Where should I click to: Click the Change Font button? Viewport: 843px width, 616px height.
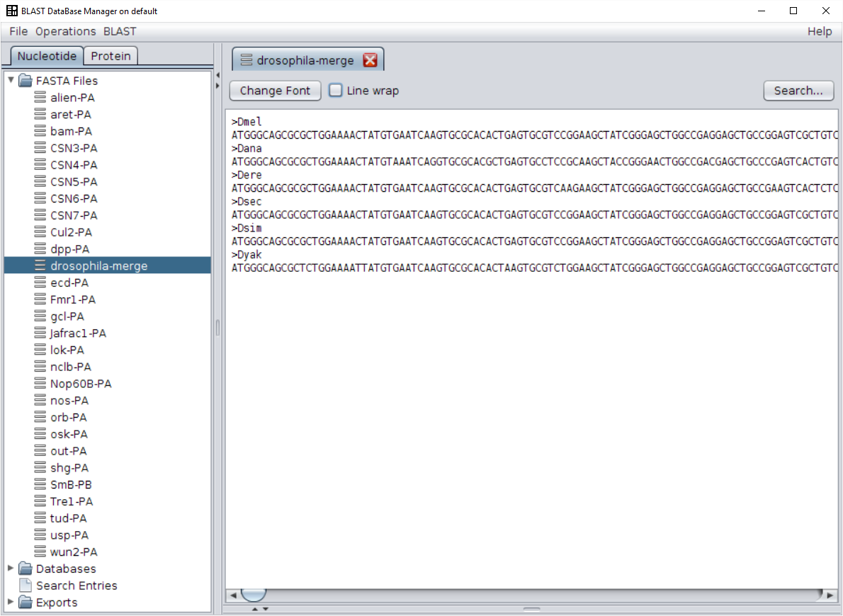click(x=275, y=91)
